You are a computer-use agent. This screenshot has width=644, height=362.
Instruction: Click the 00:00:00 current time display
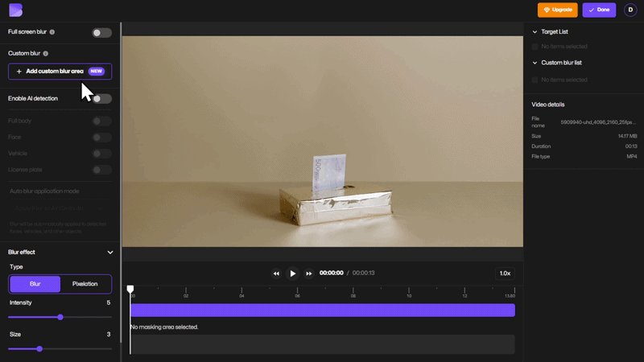click(x=331, y=273)
